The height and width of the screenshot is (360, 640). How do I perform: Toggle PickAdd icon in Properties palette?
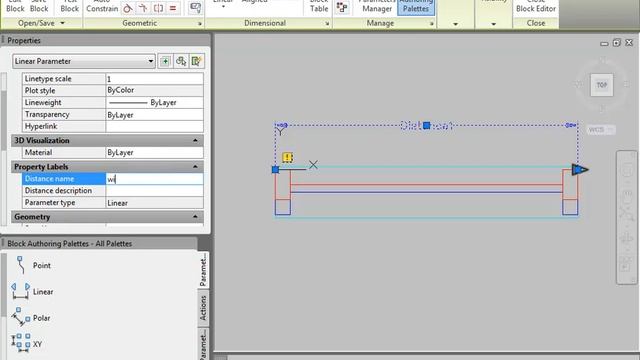coord(165,61)
